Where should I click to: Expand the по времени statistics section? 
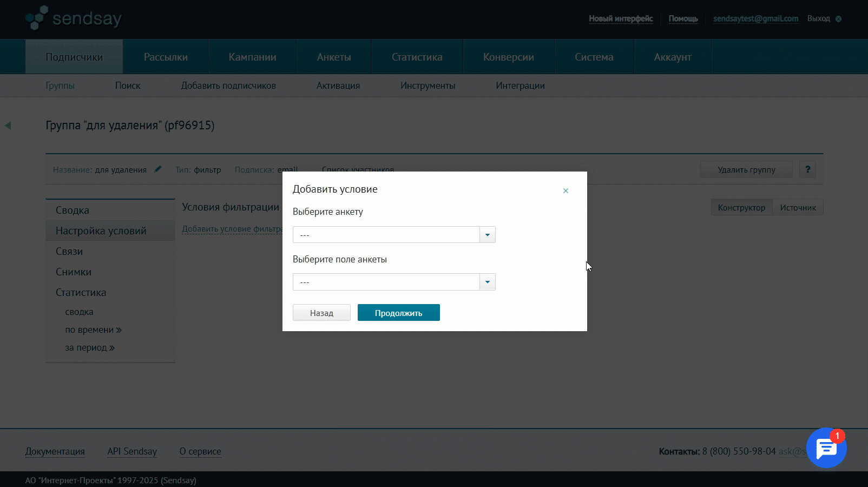click(x=93, y=330)
